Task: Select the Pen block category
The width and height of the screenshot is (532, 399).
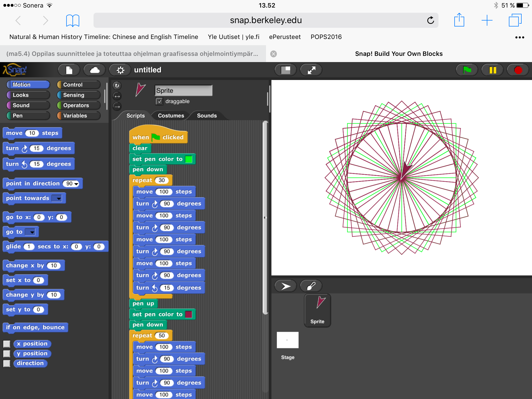Action: point(28,116)
